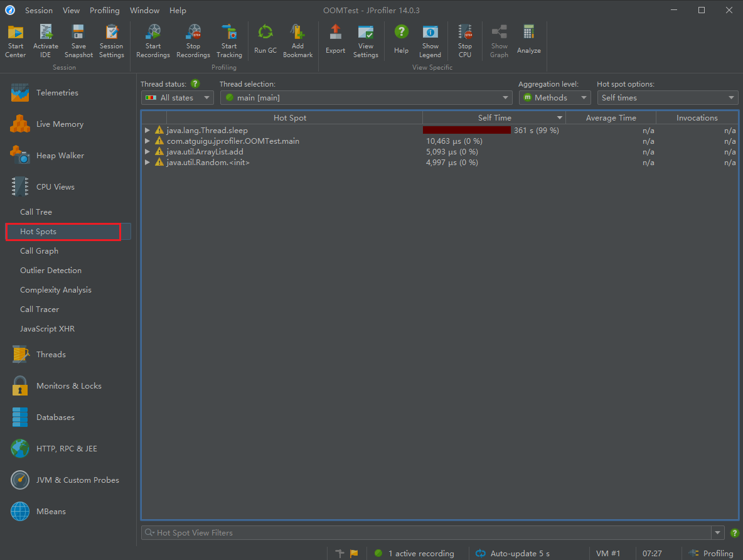
Task: Click the pin icon in status bar
Action: (x=339, y=553)
